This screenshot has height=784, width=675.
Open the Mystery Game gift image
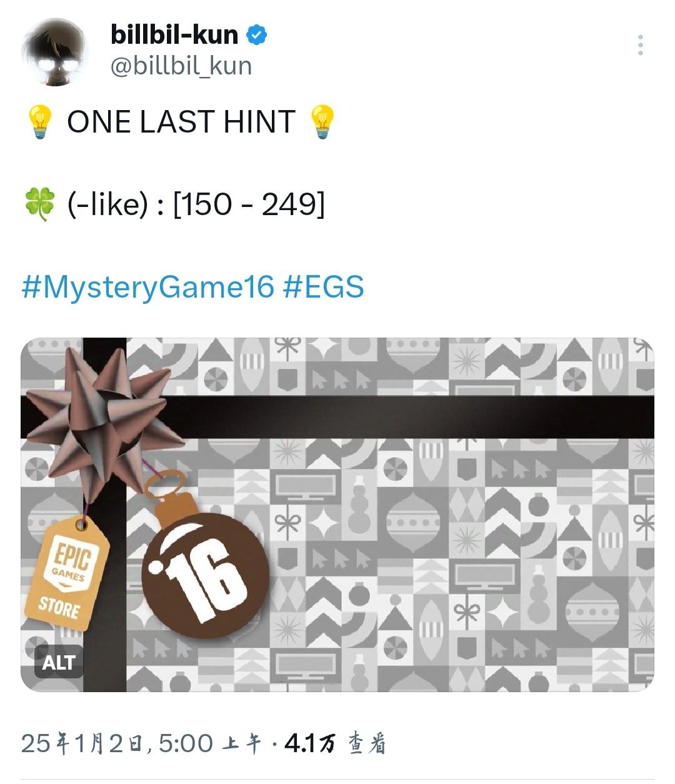[x=337, y=515]
